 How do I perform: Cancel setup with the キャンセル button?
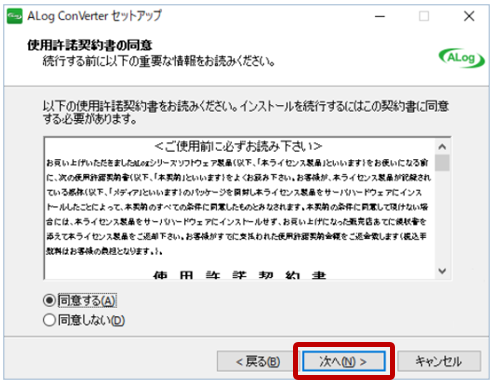point(439,361)
